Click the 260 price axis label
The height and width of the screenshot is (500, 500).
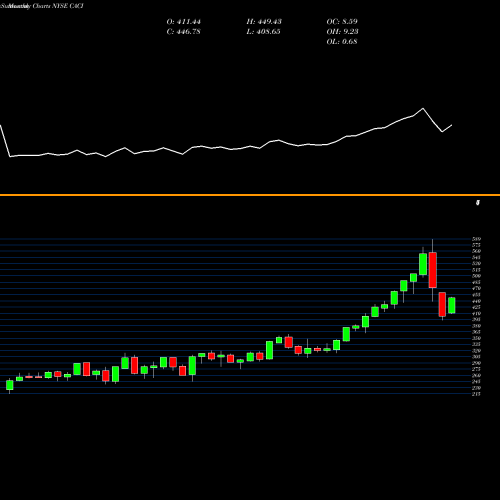(476, 376)
